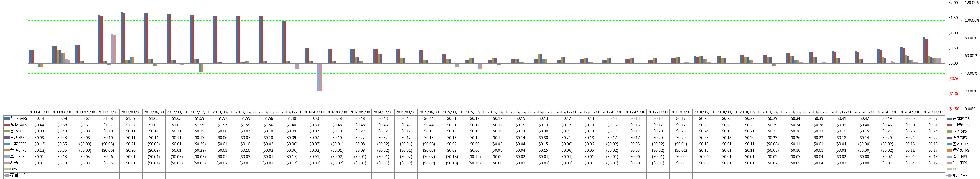The width and height of the screenshot is (980, 179).
Task: Click DPS row label in the data table
Action: click(13, 169)
